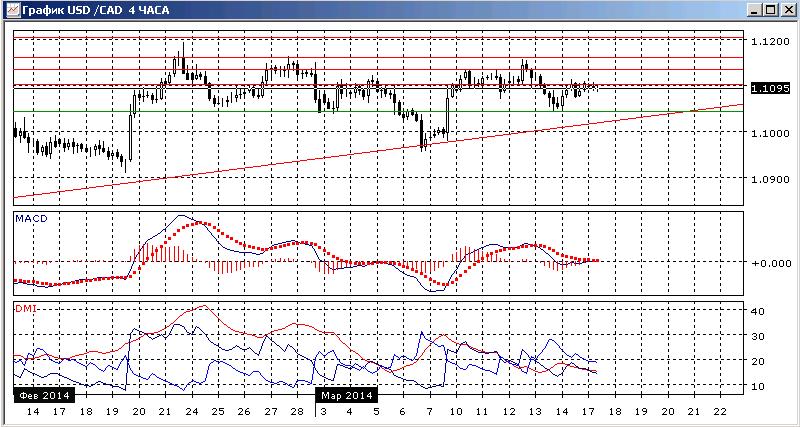The image size is (800, 427).
Task: Click the 1.1200 price axis label
Action: 769,40
